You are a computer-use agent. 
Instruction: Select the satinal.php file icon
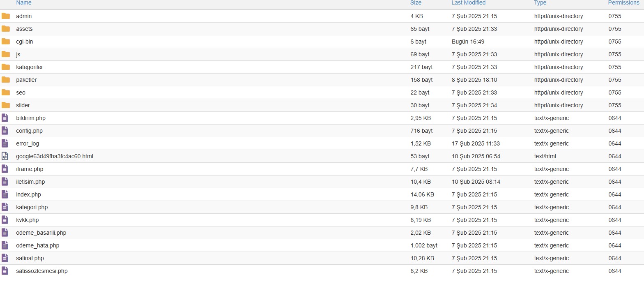click(x=5, y=258)
